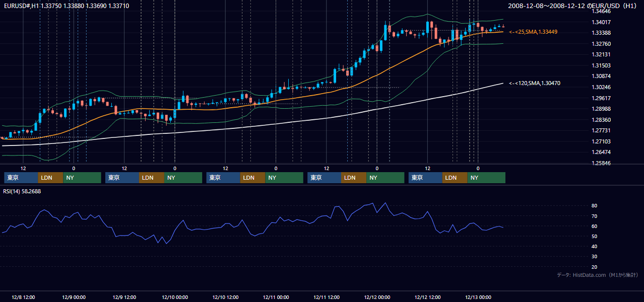This screenshot has height=302, width=644.
Task: Select the 12/9 12:00 time label
Action: point(124,297)
